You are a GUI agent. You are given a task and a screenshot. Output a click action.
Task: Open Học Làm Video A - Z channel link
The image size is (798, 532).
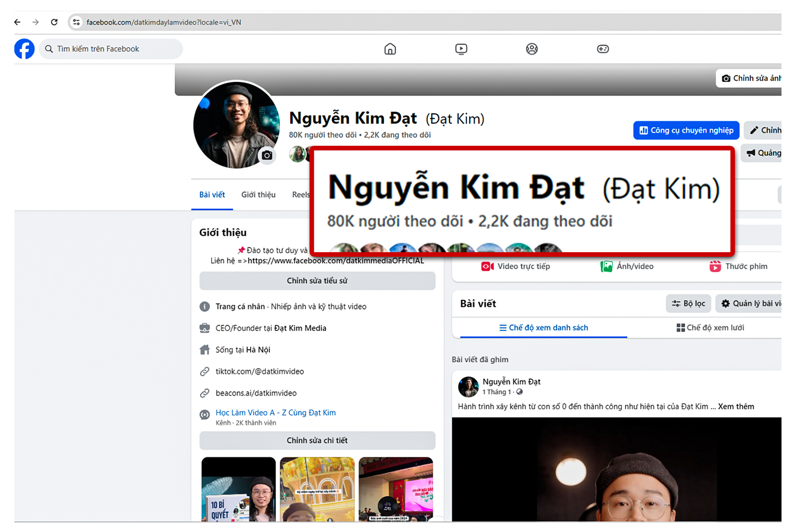[x=276, y=413]
